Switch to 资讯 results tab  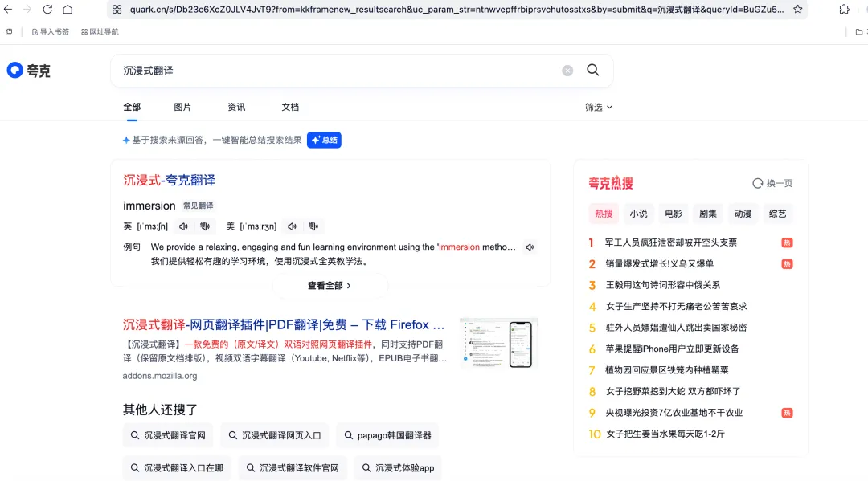236,108
